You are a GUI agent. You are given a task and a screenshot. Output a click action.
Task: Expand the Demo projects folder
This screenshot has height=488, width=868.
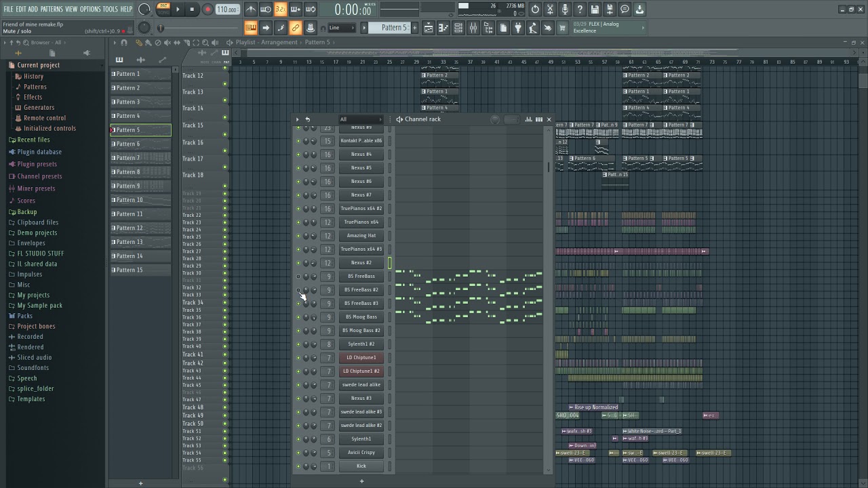tap(37, 232)
